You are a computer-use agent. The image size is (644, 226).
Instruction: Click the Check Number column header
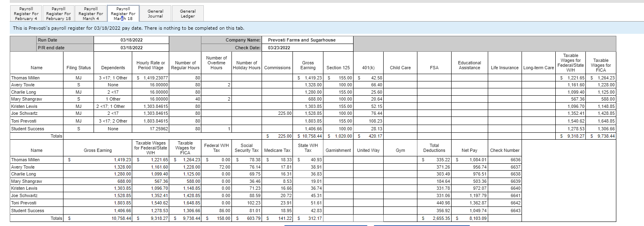coord(505,150)
